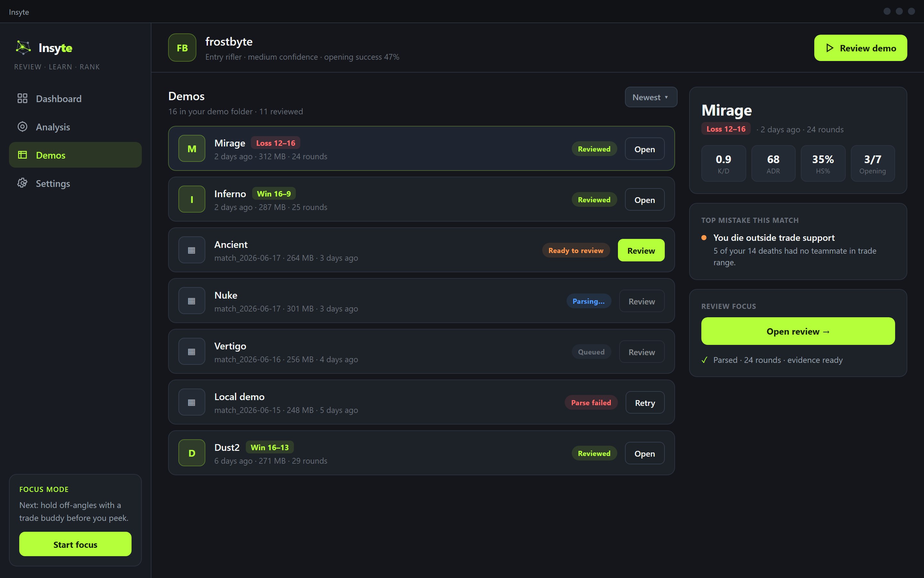The width and height of the screenshot is (924, 578).
Task: Click the Win 16–13 badge on Dust2
Action: tap(269, 447)
